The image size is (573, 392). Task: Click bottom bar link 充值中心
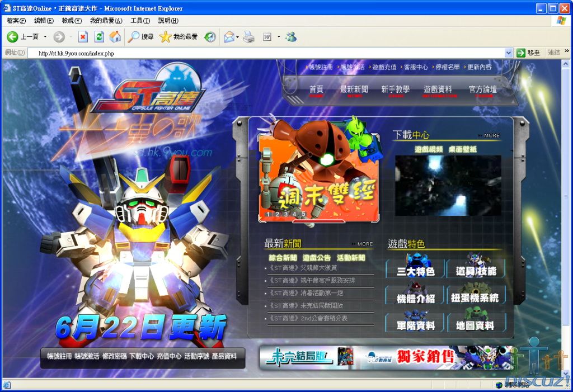pos(169,356)
